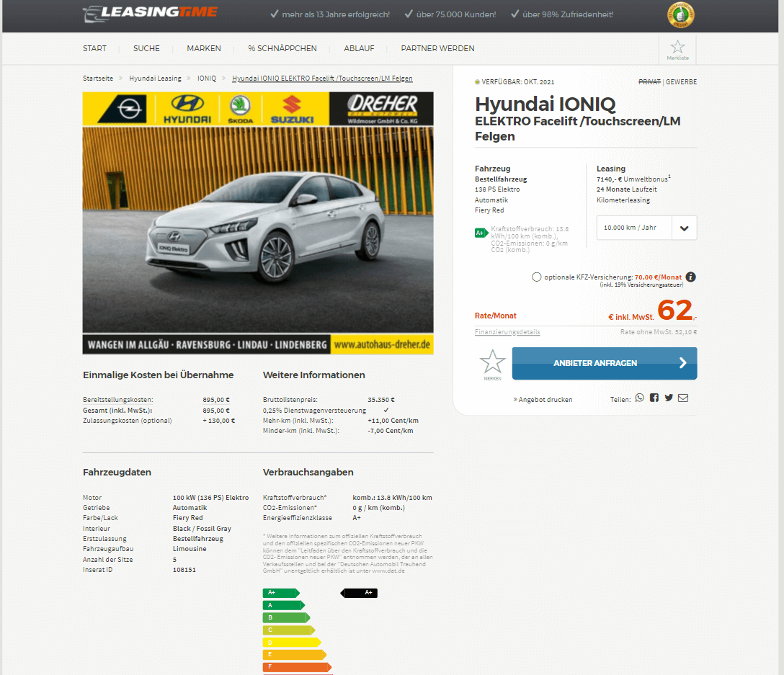Click the 7140,- € Umweltbonus text
The height and width of the screenshot is (675, 784).
pyautogui.click(x=633, y=179)
